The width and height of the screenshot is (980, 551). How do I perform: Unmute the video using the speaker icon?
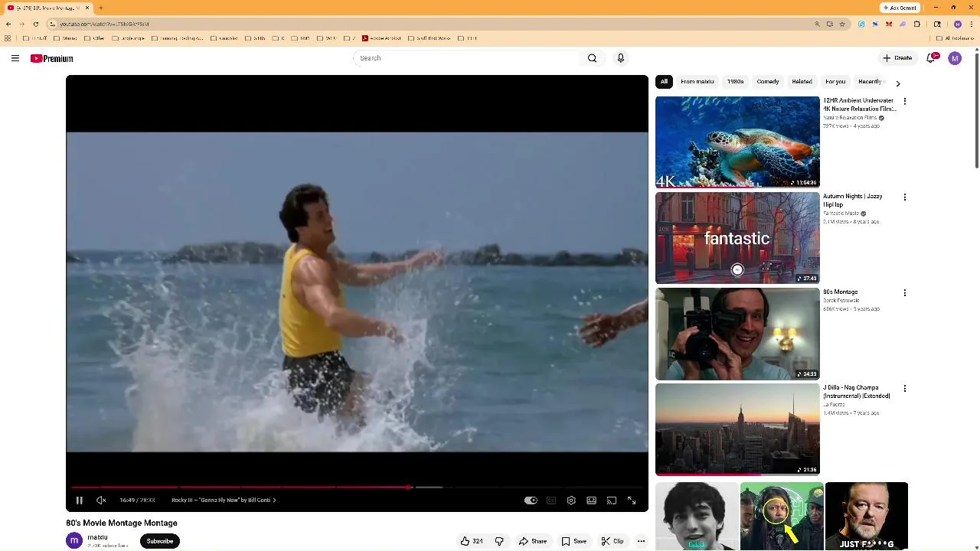pos(101,500)
